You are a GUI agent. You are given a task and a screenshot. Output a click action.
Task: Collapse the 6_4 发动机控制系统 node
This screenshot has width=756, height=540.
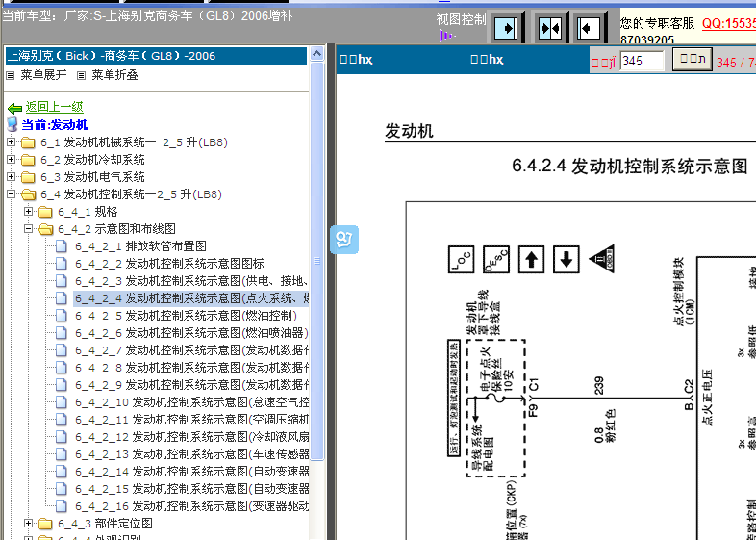pos(12,194)
